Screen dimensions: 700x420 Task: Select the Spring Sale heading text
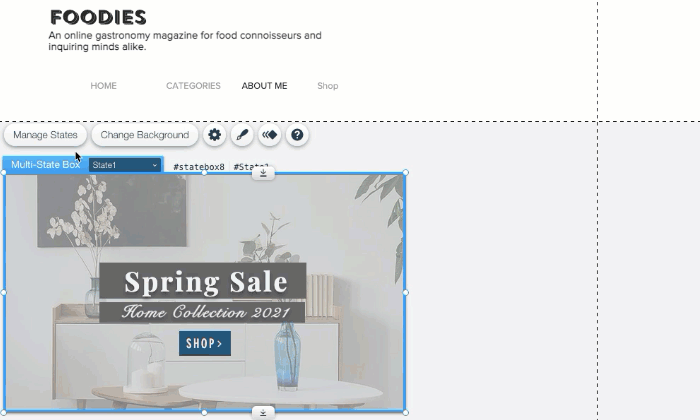pyautogui.click(x=206, y=282)
